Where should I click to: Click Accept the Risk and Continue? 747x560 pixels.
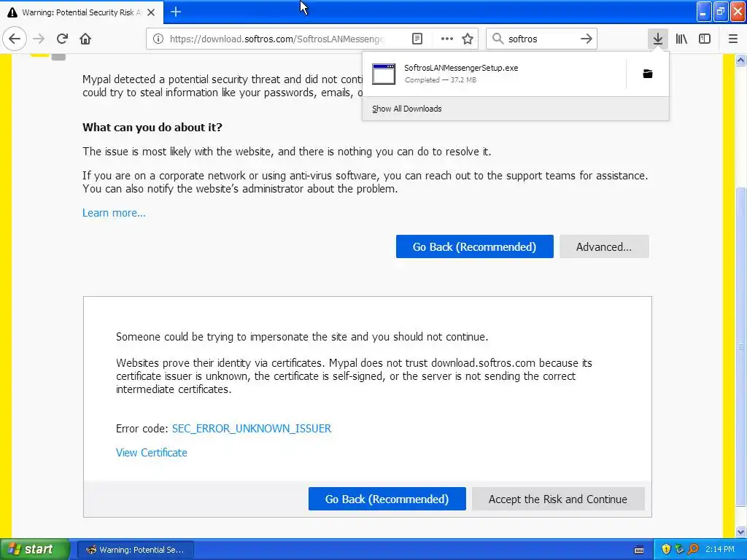(558, 499)
